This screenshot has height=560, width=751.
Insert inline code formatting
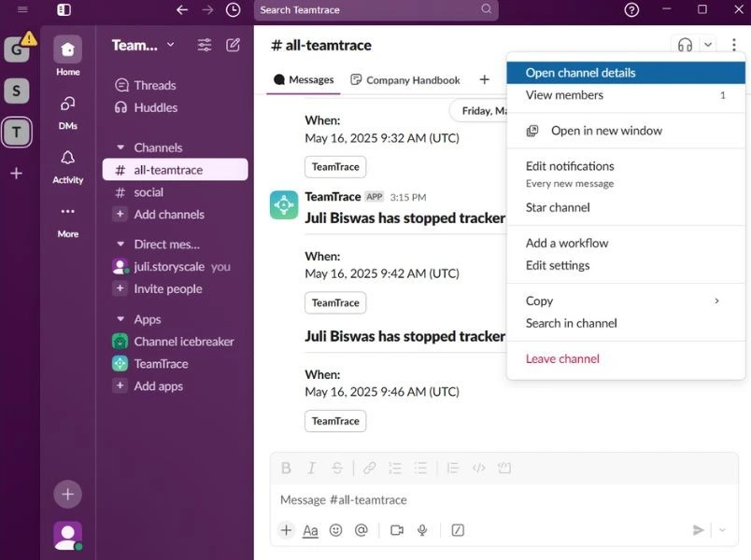coord(478,468)
